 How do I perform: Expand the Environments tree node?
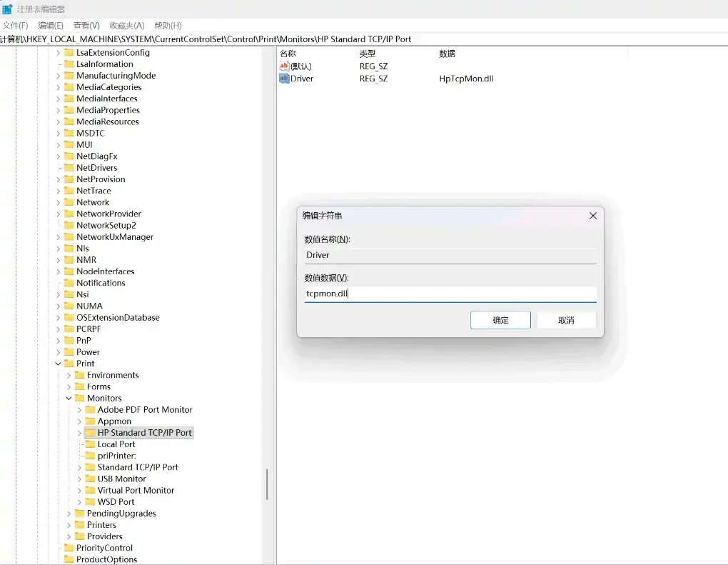69,376
